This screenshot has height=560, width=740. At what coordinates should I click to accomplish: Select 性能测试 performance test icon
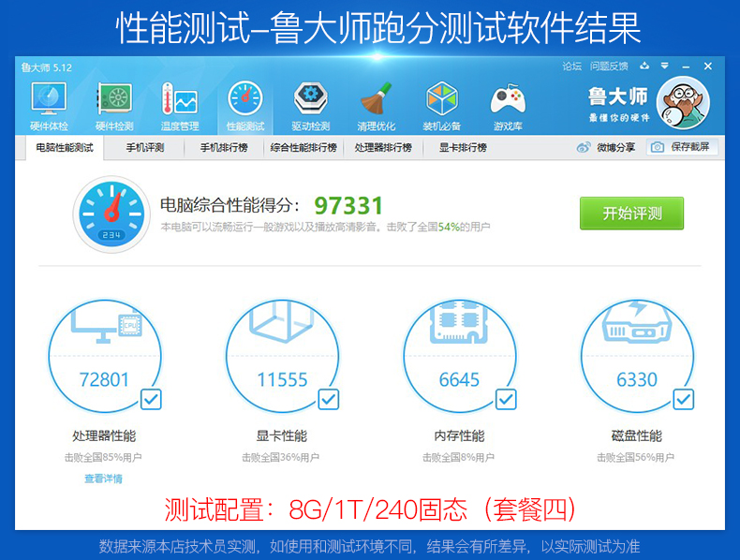pyautogui.click(x=244, y=98)
